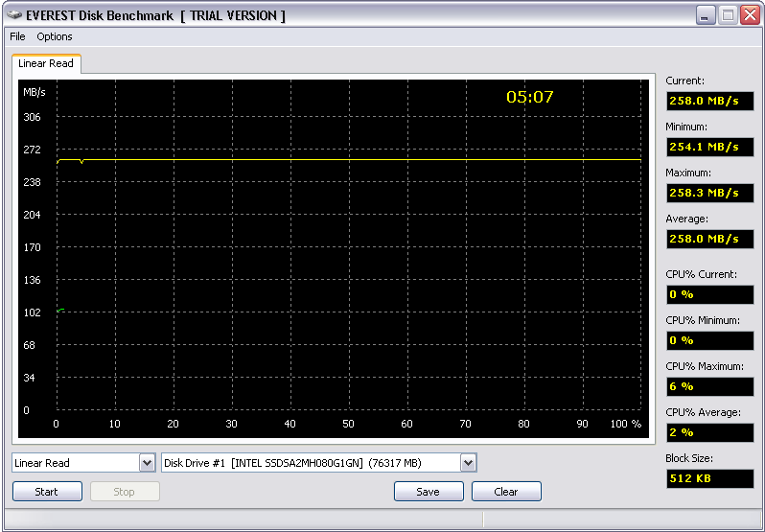Click the CPU% Maximum 6 % value
Screen dimensions: 765x532
709,386
